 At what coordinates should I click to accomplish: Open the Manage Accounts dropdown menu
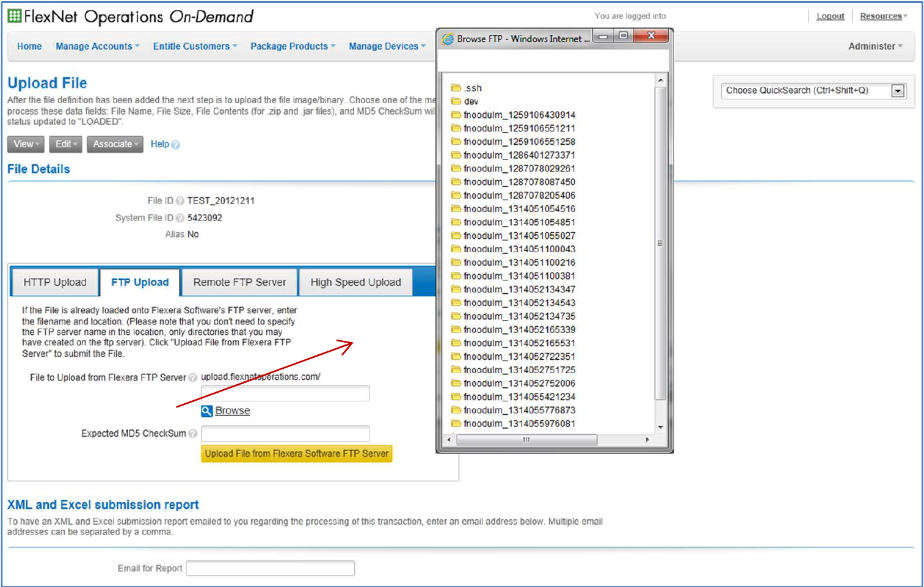tap(98, 46)
